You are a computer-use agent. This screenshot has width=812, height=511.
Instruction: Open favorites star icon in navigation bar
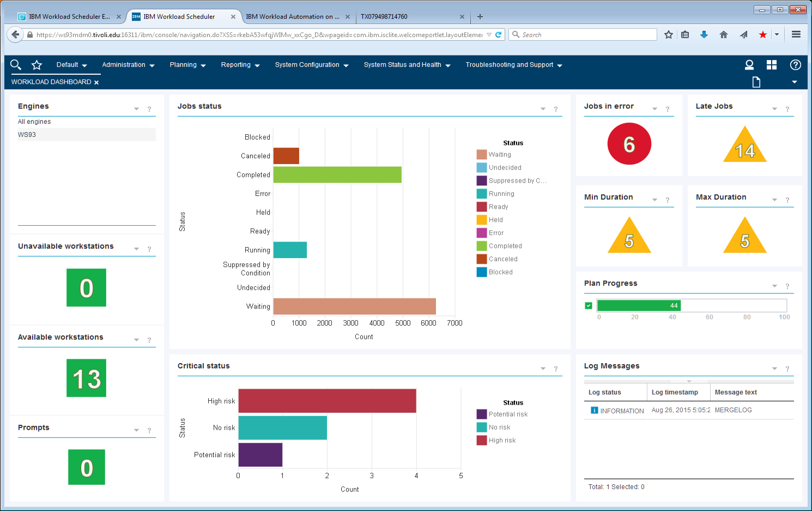(37, 65)
